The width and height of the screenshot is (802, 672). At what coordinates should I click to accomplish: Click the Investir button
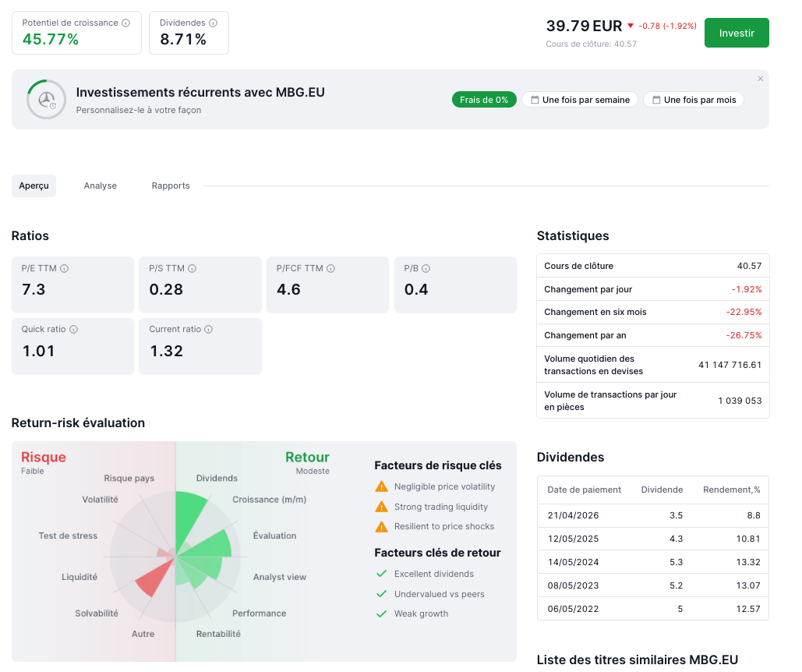click(x=737, y=33)
